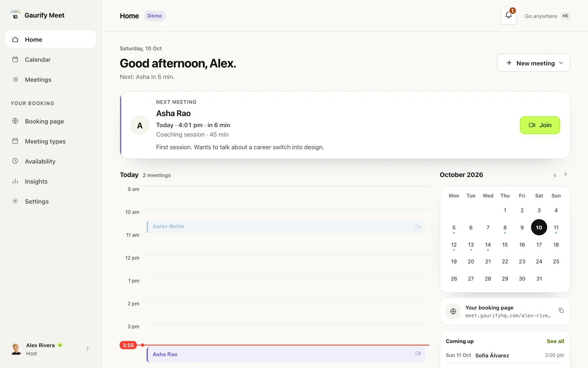The height and width of the screenshot is (368, 588).
Task: Select October 13 in the mini calendar
Action: pyautogui.click(x=471, y=245)
